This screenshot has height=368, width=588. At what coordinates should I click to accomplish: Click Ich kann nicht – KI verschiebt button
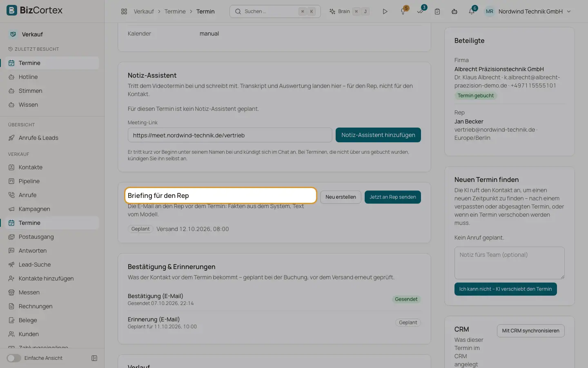pos(506,289)
